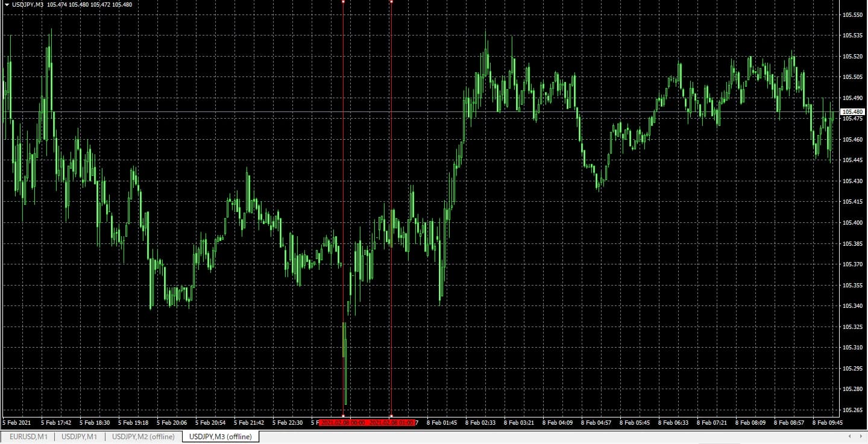Click the 105.550 level on price axis

click(x=852, y=14)
